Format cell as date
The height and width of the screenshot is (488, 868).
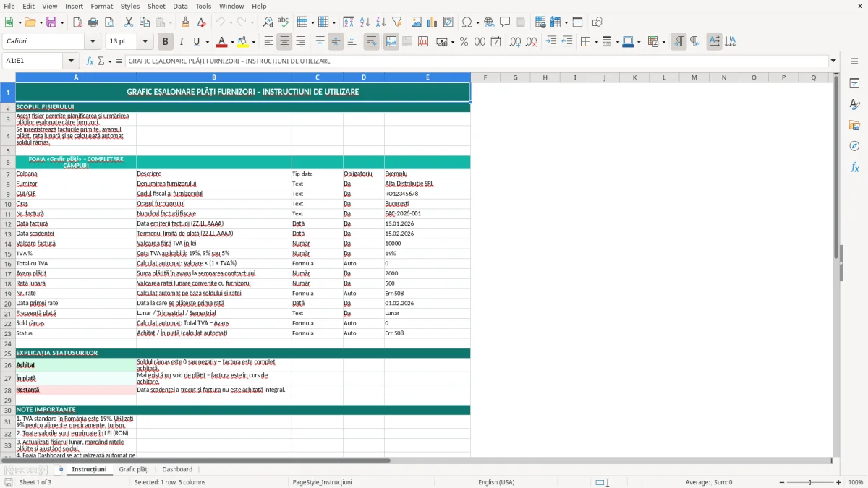496,42
